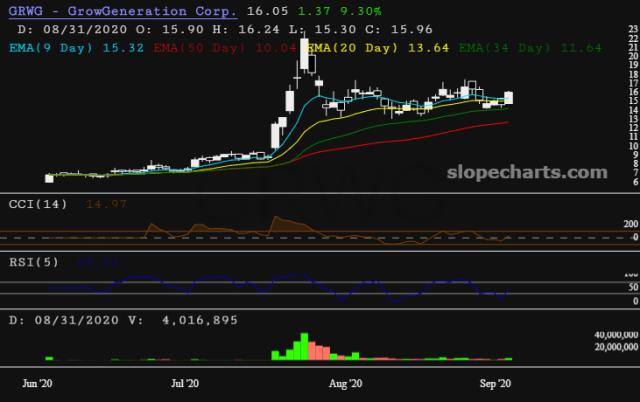Click the Jun '20 date axis label
Image resolution: width=640 pixels, height=402 pixels.
(x=38, y=382)
